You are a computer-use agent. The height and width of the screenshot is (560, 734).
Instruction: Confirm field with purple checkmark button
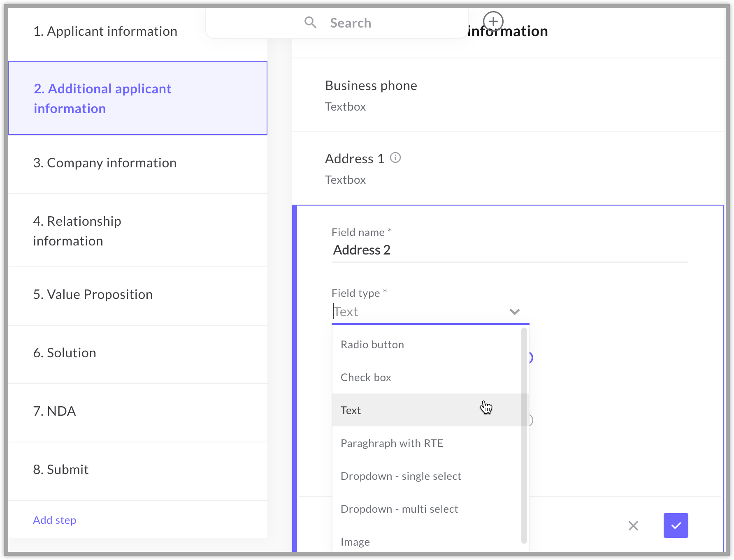tap(675, 525)
